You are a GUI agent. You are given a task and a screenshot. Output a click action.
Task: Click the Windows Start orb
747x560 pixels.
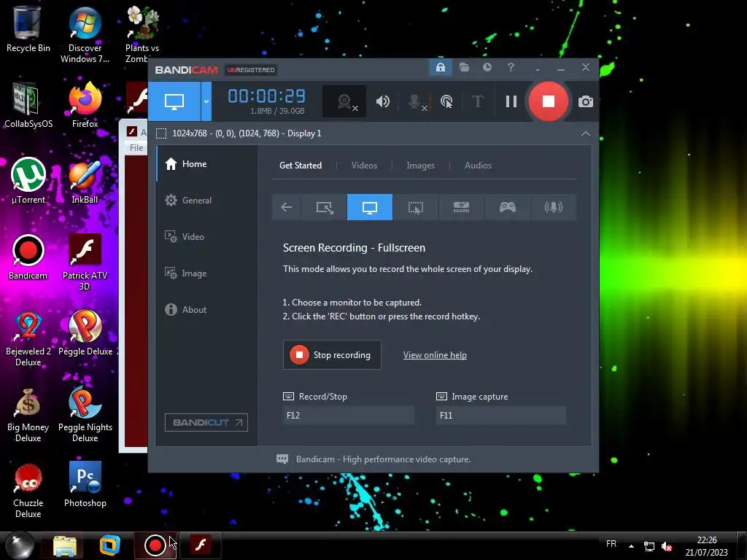[x=19, y=545]
